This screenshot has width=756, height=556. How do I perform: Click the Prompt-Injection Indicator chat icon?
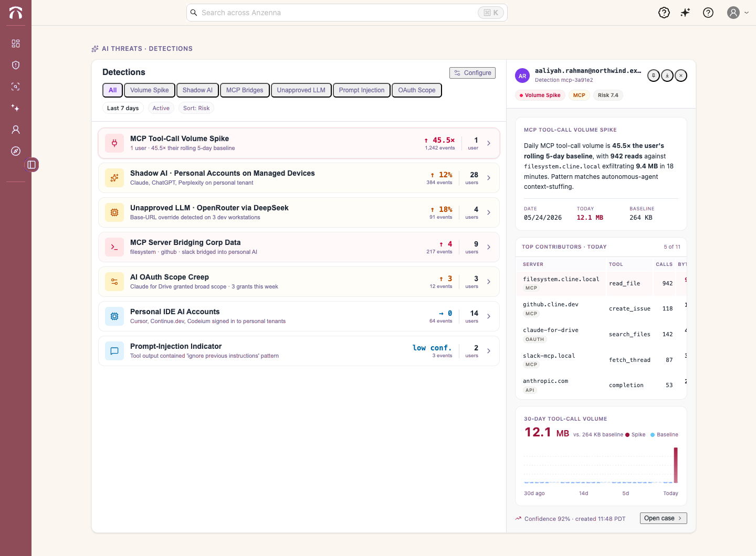point(114,351)
